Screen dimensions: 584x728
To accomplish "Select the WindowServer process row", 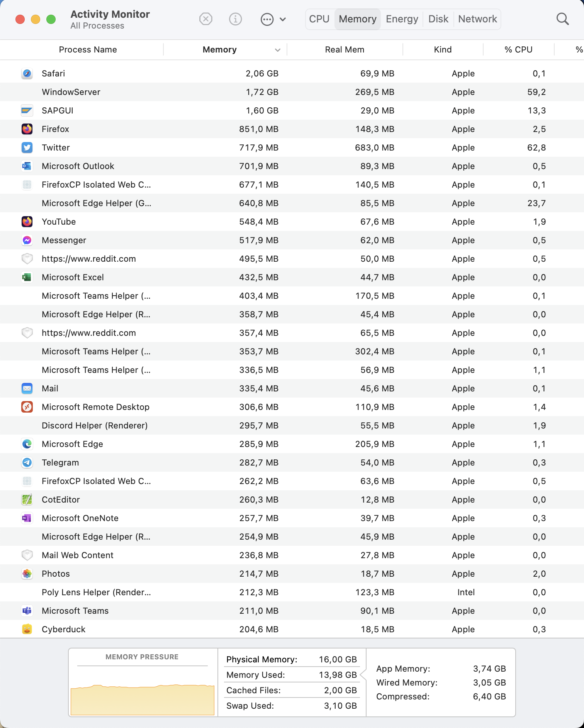I will click(292, 92).
